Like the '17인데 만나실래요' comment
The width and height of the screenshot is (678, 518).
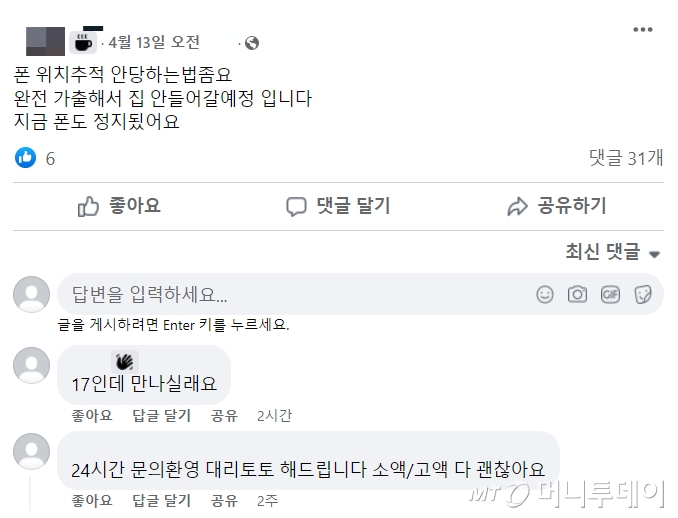point(91,415)
